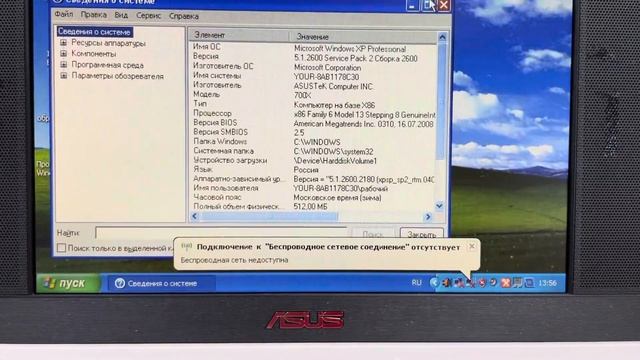The image size is (640, 360).
Task: Open the Справка menu
Action: point(184,16)
